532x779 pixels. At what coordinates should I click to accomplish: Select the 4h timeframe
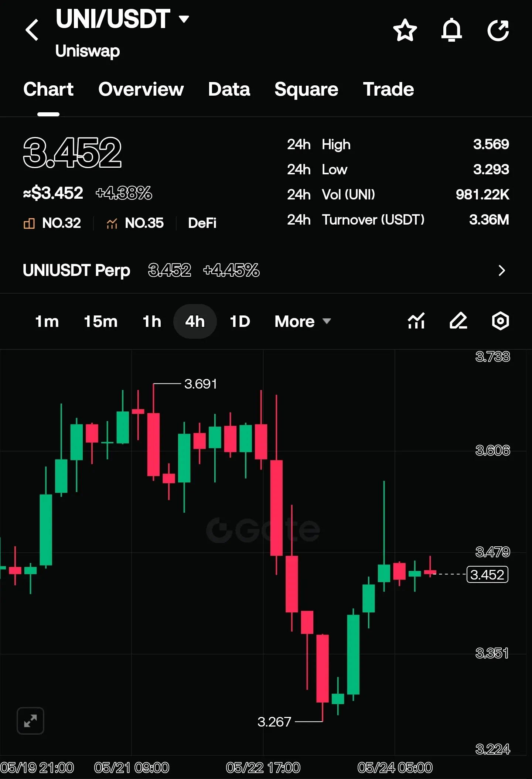(x=195, y=321)
